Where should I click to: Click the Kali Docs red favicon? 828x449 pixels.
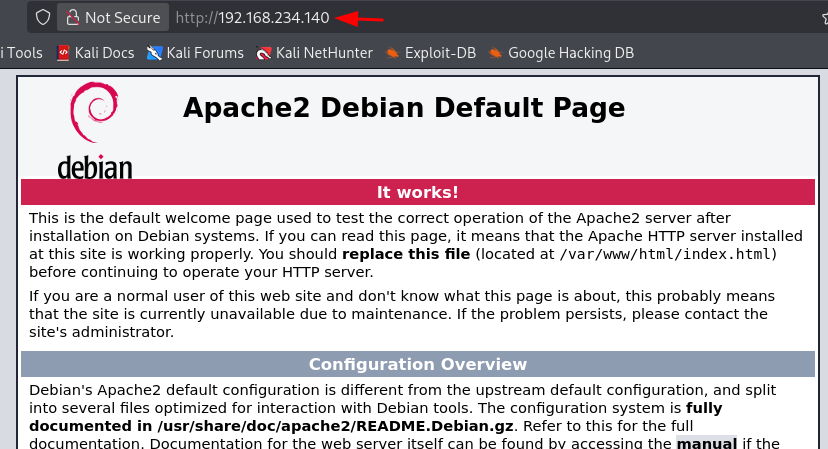63,53
